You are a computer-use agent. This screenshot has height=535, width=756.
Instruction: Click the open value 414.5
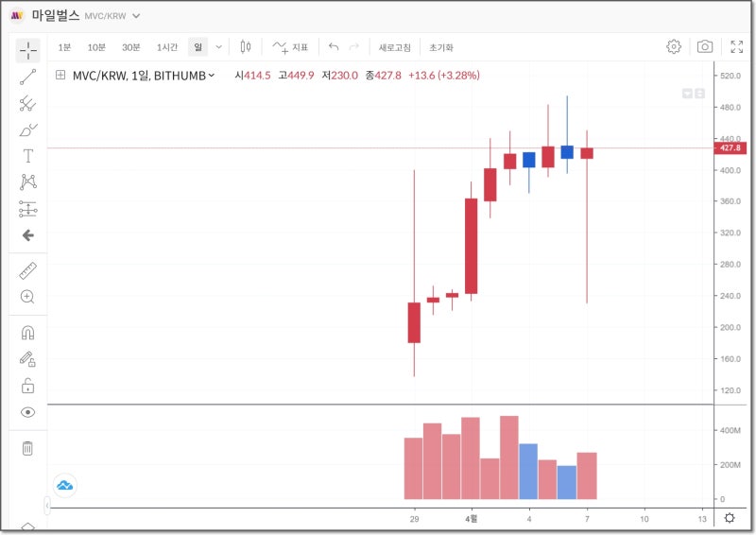click(257, 76)
